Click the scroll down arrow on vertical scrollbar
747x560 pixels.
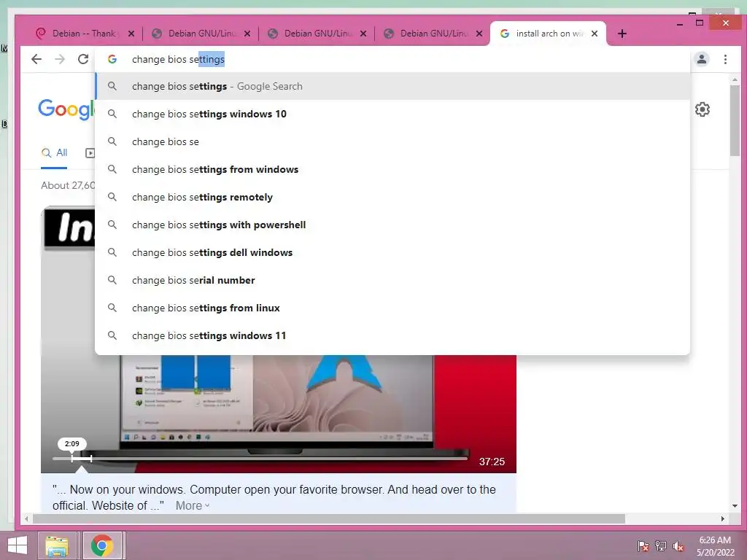(735, 506)
